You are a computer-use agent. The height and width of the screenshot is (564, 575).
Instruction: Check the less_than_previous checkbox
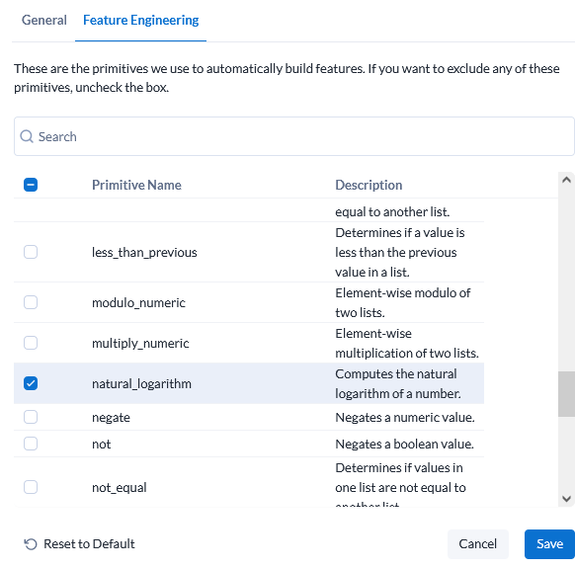pos(31,252)
